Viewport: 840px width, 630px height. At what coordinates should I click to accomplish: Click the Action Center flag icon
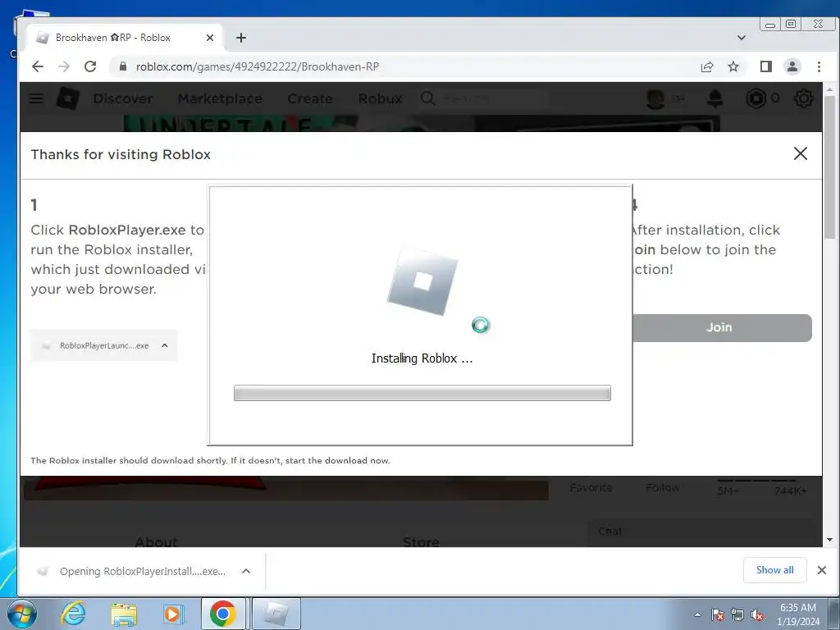coord(717,614)
